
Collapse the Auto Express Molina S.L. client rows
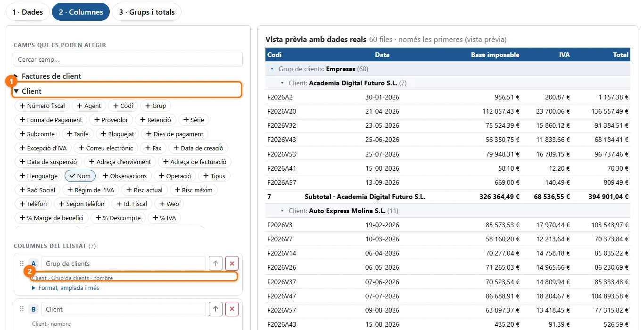282,211
